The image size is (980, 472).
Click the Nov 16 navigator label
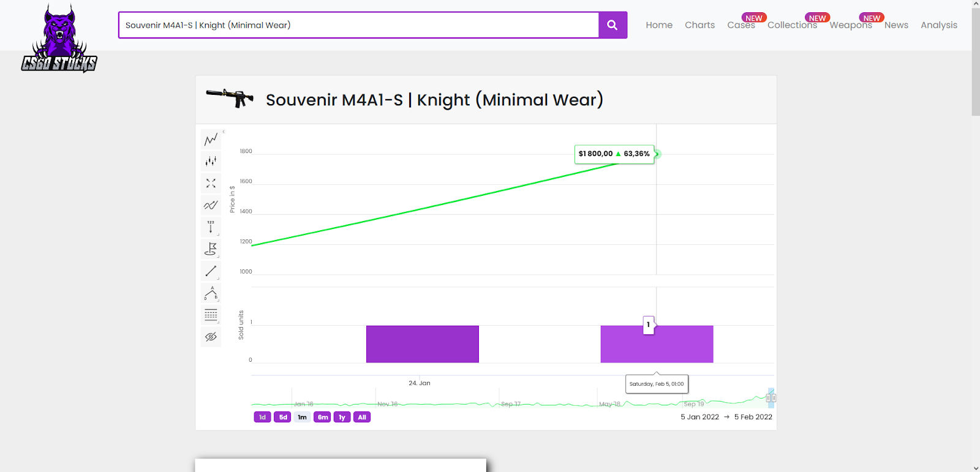pyautogui.click(x=388, y=404)
